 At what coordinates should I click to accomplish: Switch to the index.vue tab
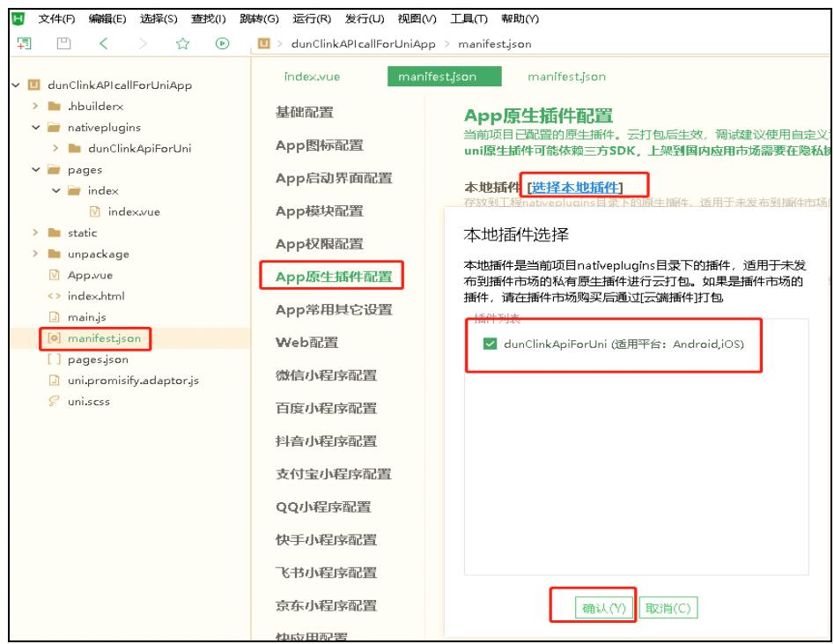(x=312, y=77)
